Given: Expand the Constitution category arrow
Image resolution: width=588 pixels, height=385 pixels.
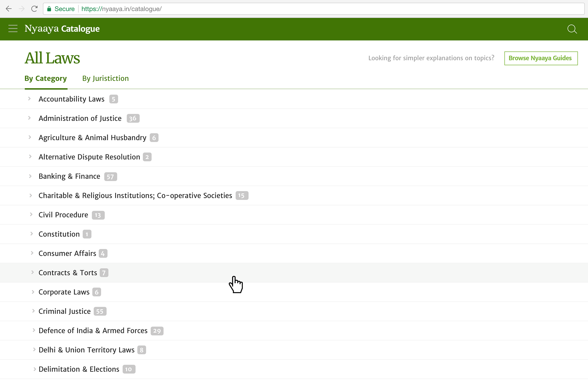Looking at the screenshot, I should click(x=32, y=234).
